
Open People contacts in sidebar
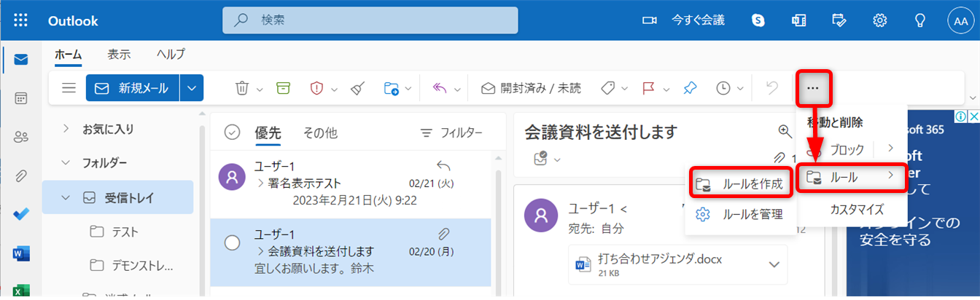[20, 136]
